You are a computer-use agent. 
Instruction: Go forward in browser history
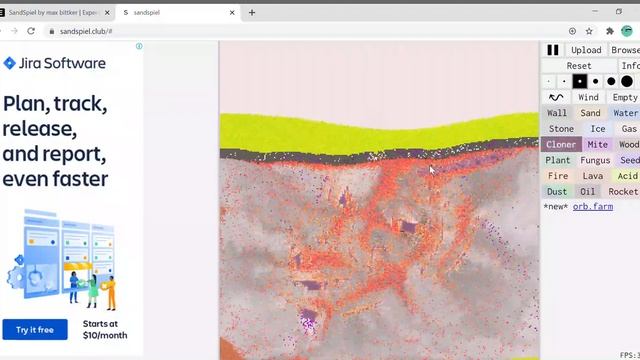(x=14, y=31)
